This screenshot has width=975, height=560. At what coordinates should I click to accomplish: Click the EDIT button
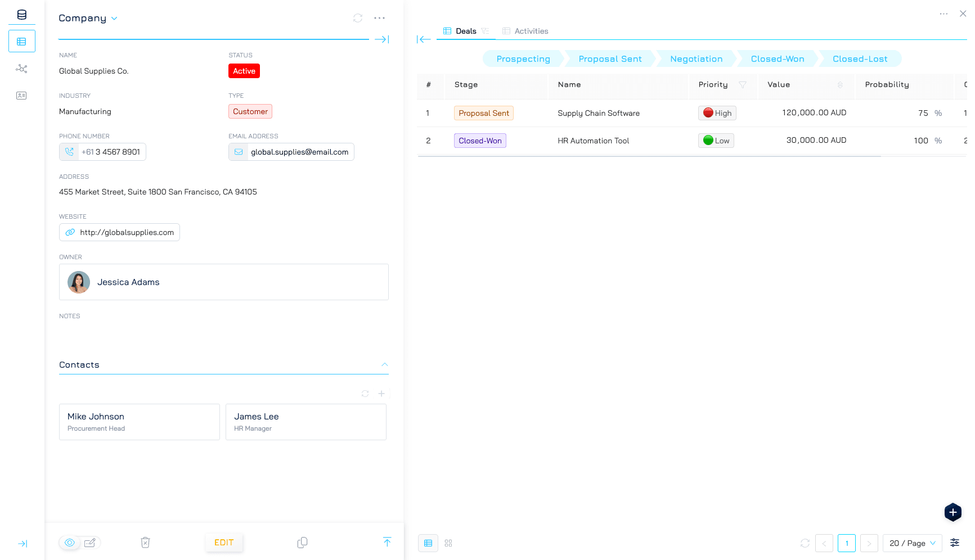(224, 543)
